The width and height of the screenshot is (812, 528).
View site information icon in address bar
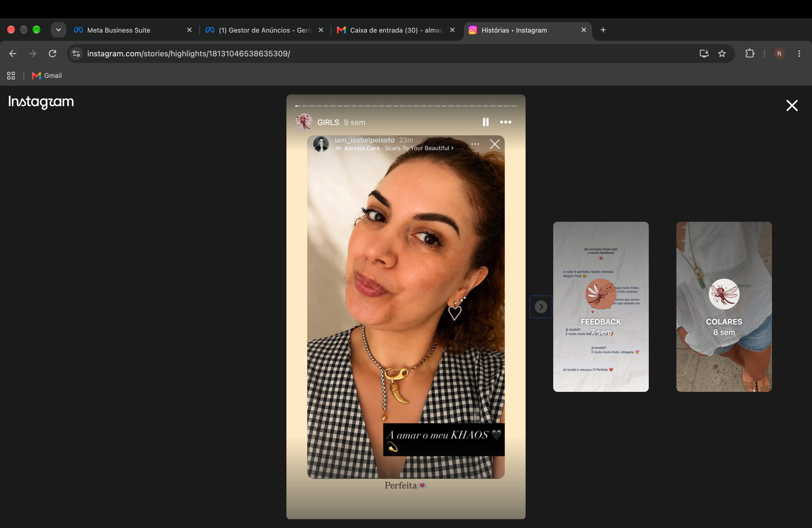coord(77,54)
